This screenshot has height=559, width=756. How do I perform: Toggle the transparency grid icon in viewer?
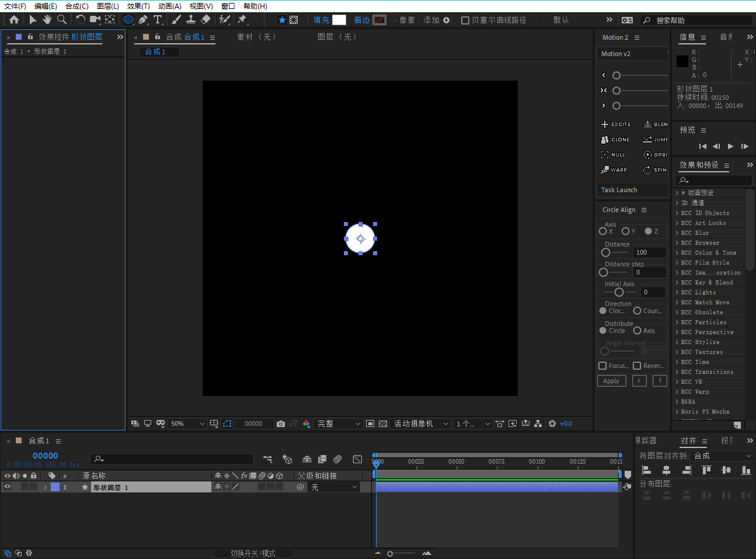pyautogui.click(x=383, y=423)
